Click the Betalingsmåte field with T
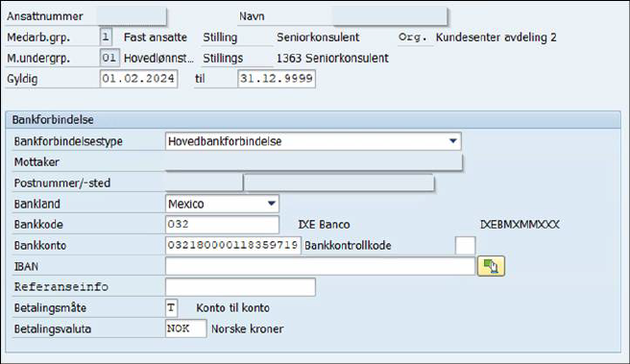 [171, 307]
